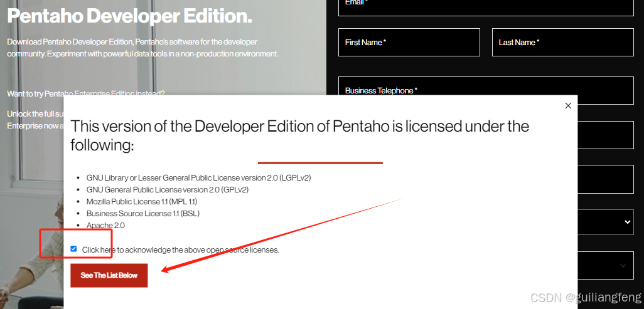The height and width of the screenshot is (309, 644).
Task: Click the See The List Below button
Action: click(x=109, y=275)
